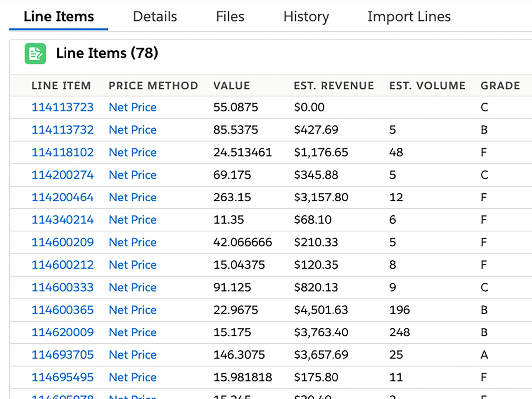
Task: Select value cell 85.5375
Action: tap(236, 130)
